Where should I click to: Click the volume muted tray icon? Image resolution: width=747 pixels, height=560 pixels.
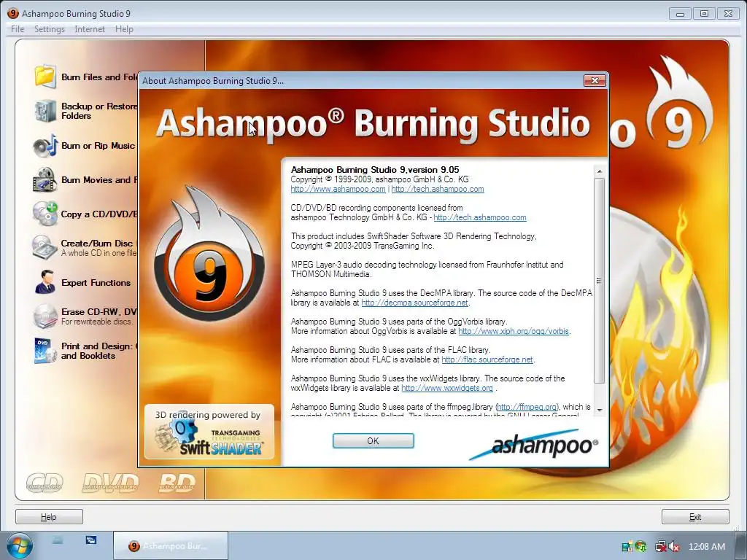tap(674, 547)
